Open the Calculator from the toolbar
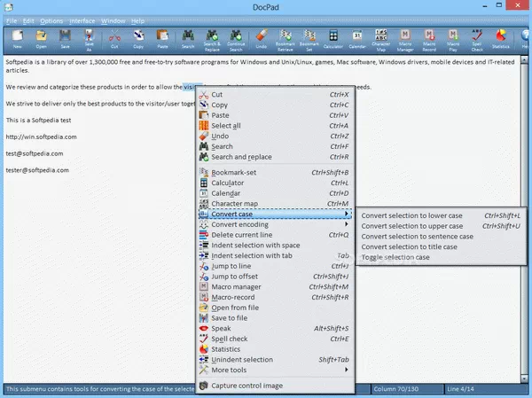The height and width of the screenshot is (398, 532). (334, 40)
